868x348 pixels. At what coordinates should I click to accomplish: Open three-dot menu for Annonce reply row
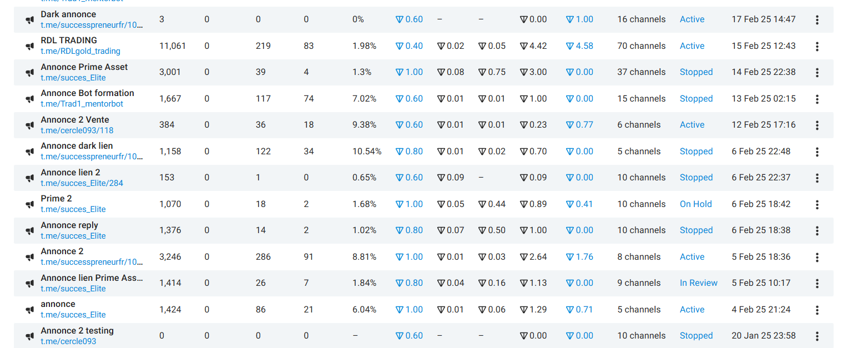click(x=817, y=231)
